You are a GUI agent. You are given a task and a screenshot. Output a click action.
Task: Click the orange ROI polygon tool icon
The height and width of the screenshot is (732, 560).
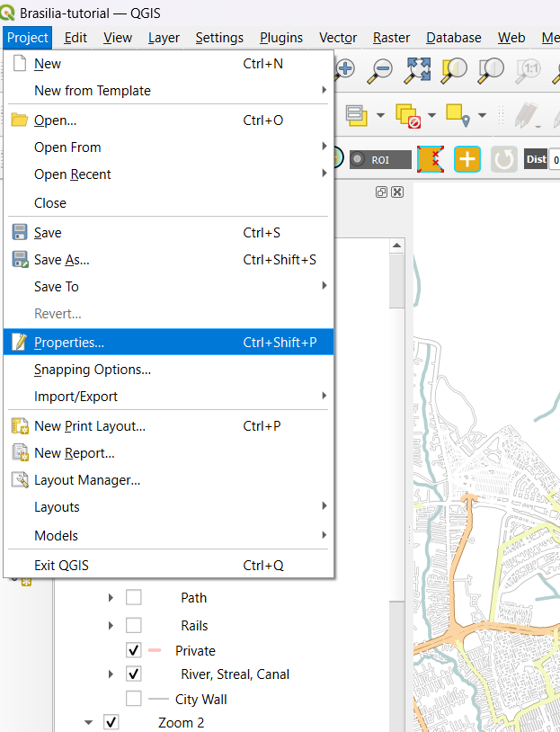tap(430, 159)
